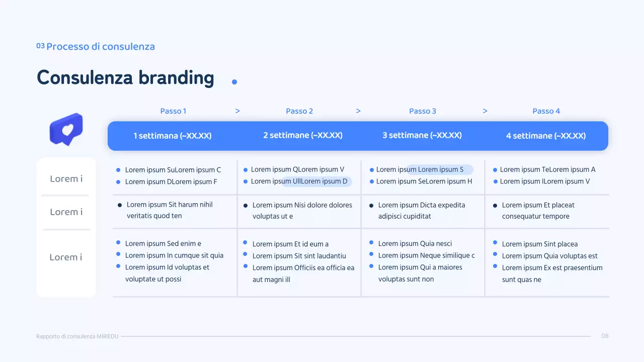Select the Passo 4 step label
The width and height of the screenshot is (644, 362).
point(546,111)
